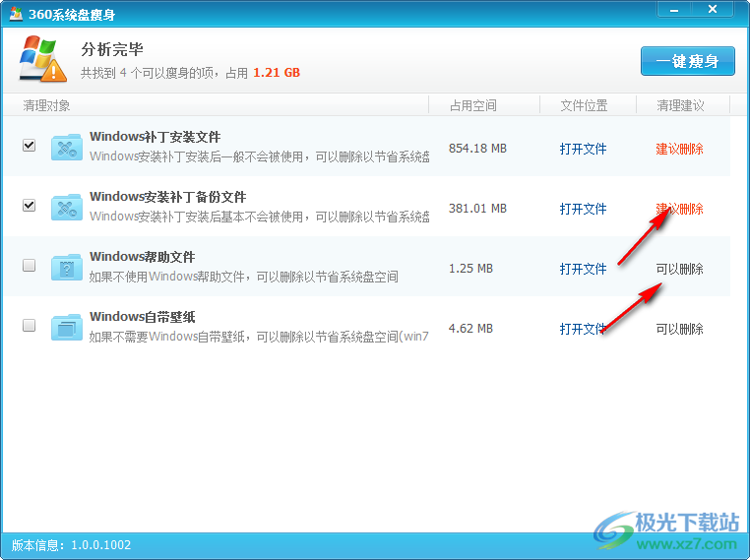
Task: Click the 1.25 MB size value
Action: pos(470,269)
